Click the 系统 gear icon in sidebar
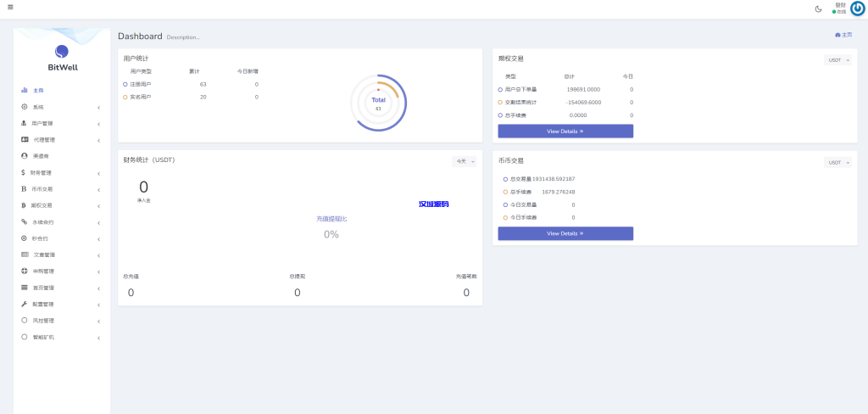 tap(25, 107)
